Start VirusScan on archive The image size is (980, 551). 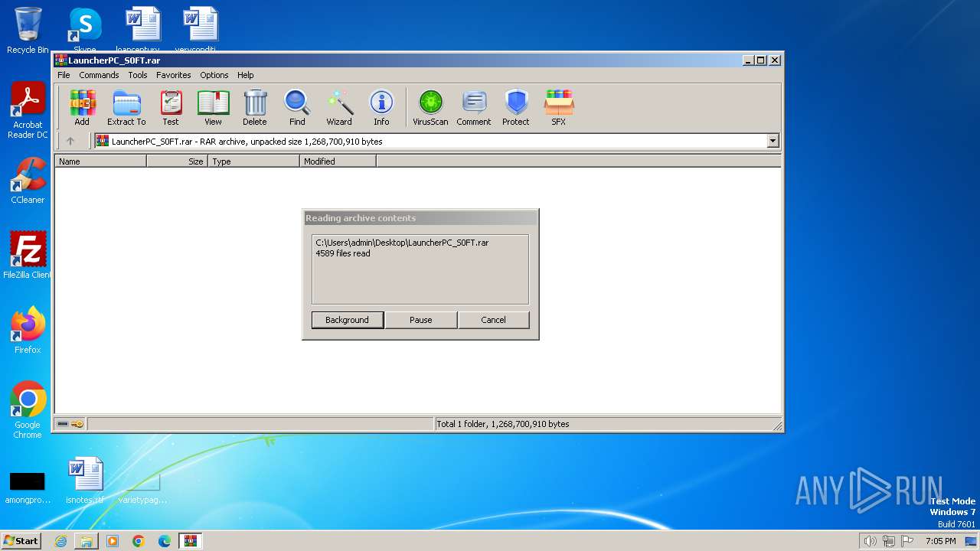tap(430, 108)
